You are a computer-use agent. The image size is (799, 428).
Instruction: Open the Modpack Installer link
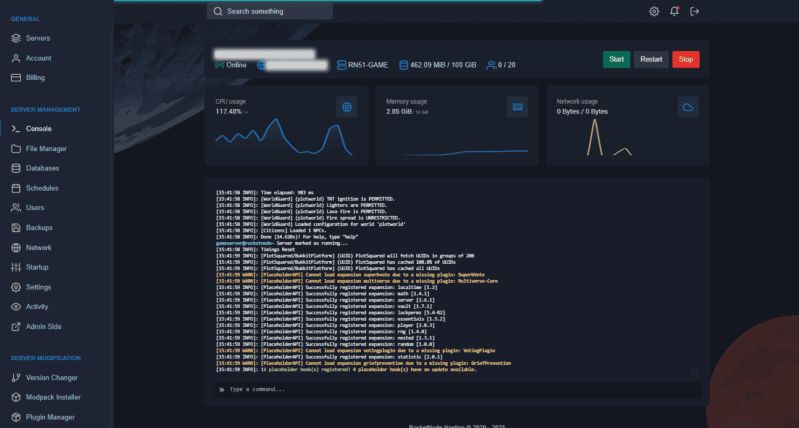point(54,397)
